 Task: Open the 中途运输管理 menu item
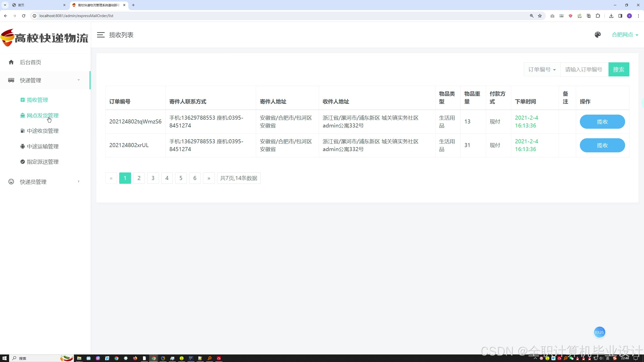coord(43,146)
